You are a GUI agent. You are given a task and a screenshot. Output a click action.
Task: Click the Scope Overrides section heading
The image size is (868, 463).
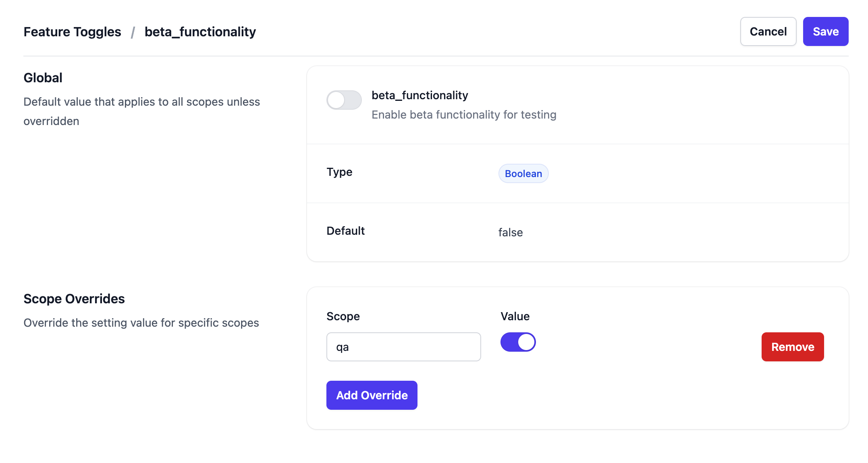(74, 299)
